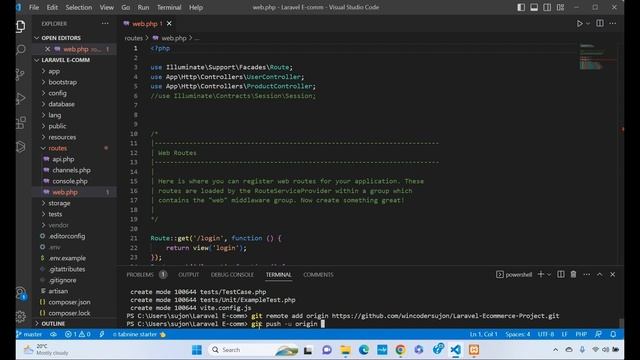
Task: Open the launch profile dropdown beside plus
Action: [549, 274]
